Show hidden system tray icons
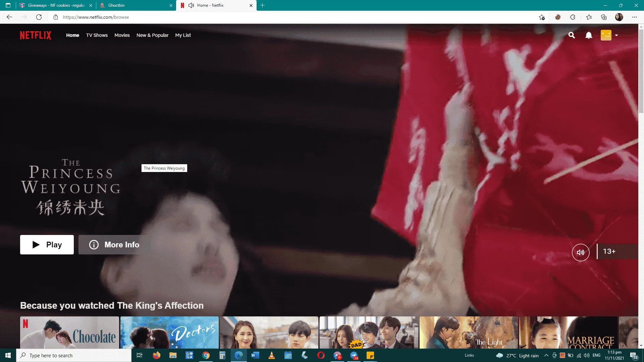Viewport: 644px width, 362px height. click(546, 355)
